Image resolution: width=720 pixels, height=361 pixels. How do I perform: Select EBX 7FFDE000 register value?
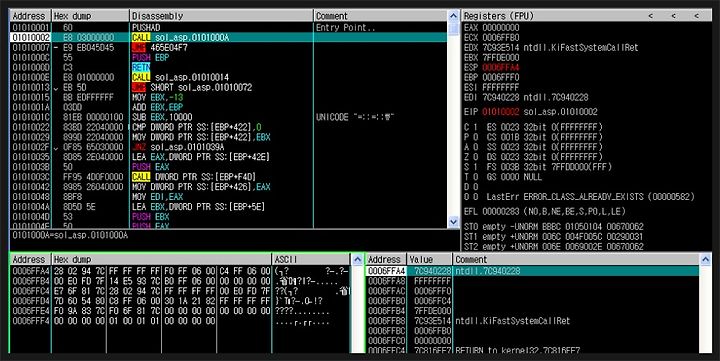[492, 57]
